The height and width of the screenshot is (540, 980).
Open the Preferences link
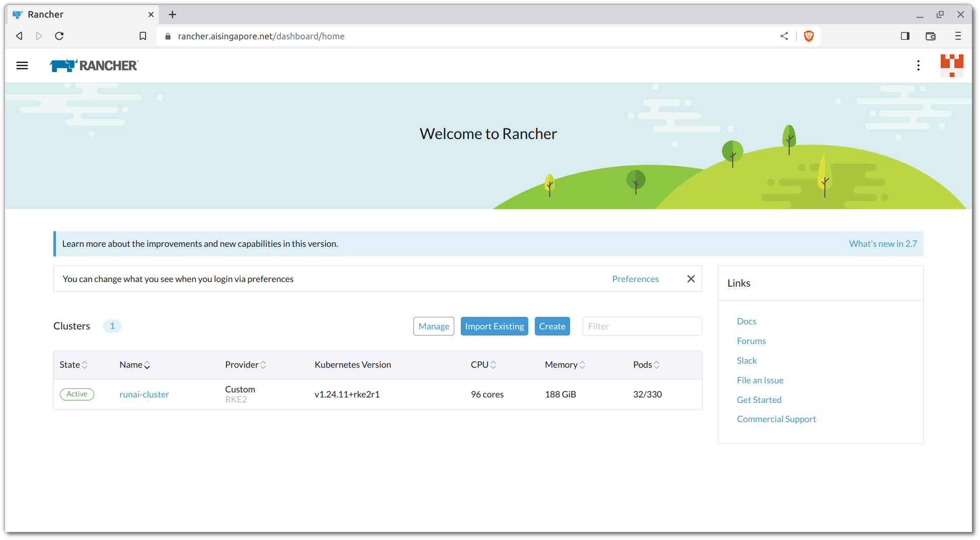click(635, 279)
